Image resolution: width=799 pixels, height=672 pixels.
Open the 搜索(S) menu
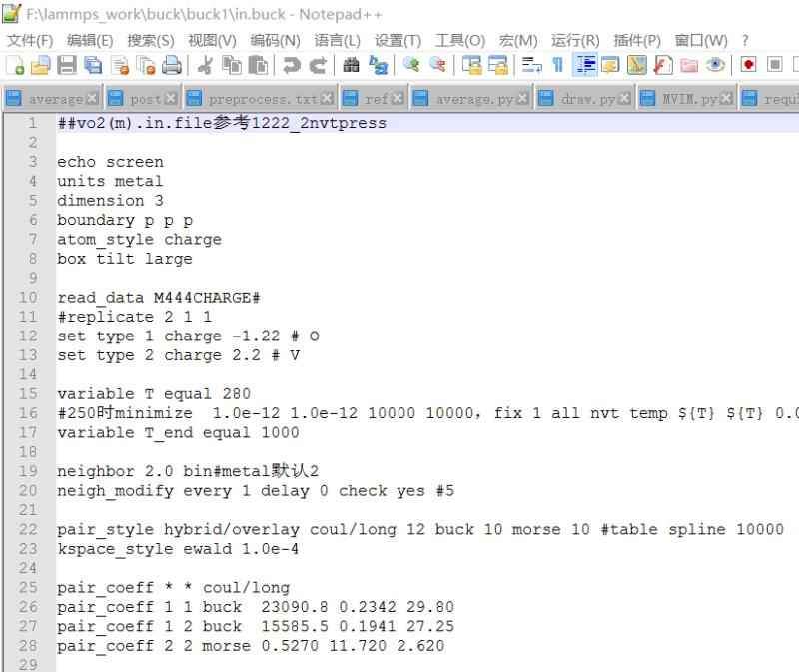151,40
